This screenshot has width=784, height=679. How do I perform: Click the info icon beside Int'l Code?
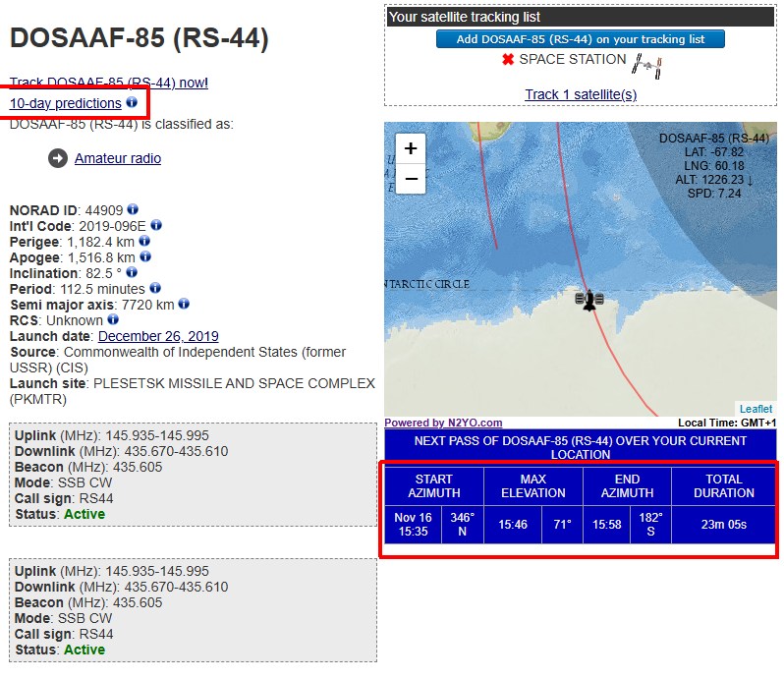pos(156,225)
